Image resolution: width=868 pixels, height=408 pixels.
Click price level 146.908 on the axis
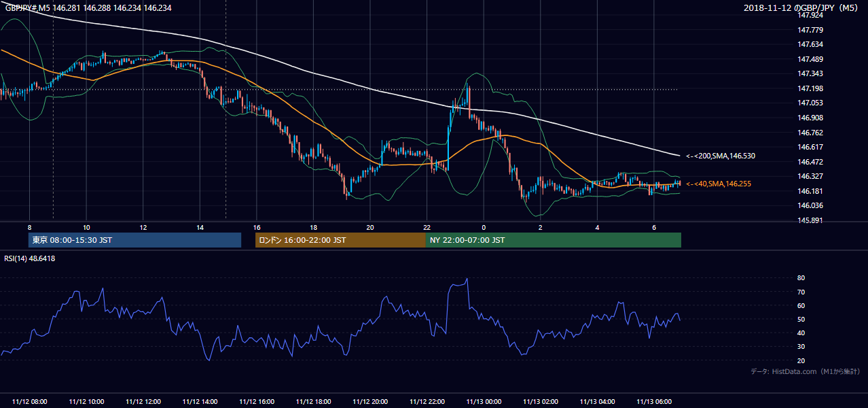(811, 118)
